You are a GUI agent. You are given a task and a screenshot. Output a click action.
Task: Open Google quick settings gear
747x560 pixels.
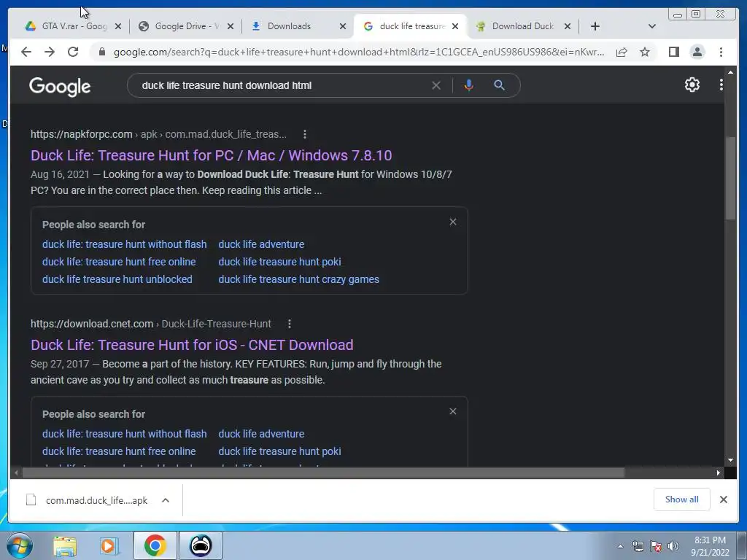(692, 85)
